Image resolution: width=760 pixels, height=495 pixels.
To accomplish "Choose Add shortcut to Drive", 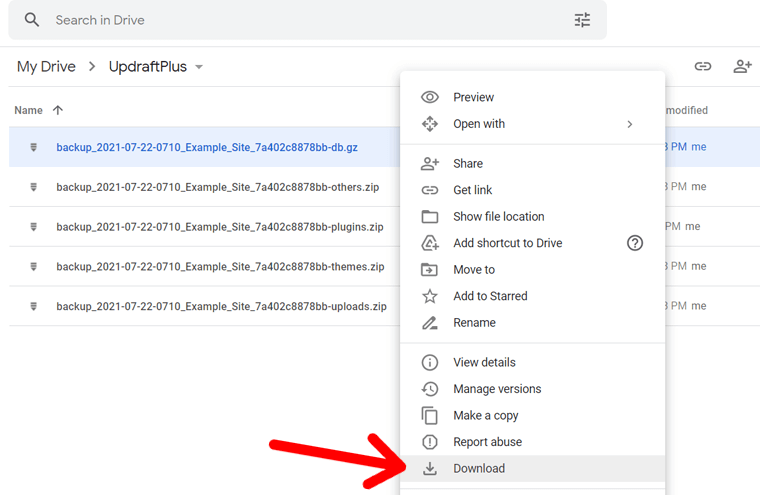I will [532, 243].
